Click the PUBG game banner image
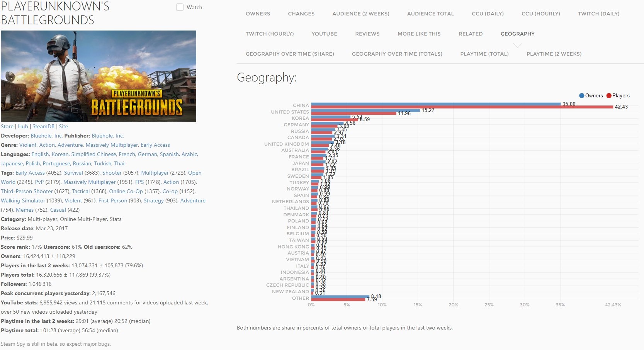 (99, 76)
